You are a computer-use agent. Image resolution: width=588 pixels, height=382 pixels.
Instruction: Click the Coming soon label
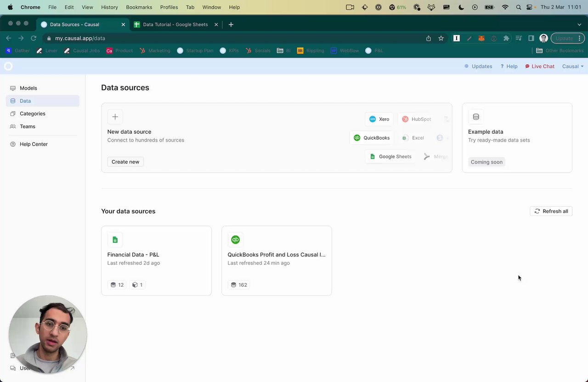pos(486,162)
